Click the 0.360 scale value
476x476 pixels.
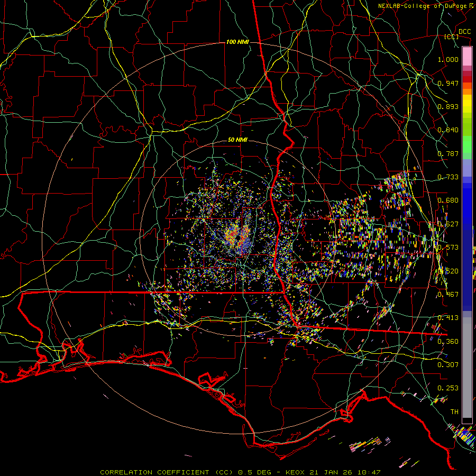coord(448,341)
